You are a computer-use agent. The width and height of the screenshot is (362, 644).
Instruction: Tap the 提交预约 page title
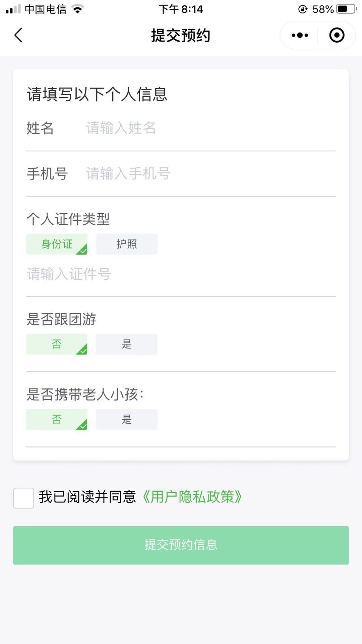coord(181,35)
